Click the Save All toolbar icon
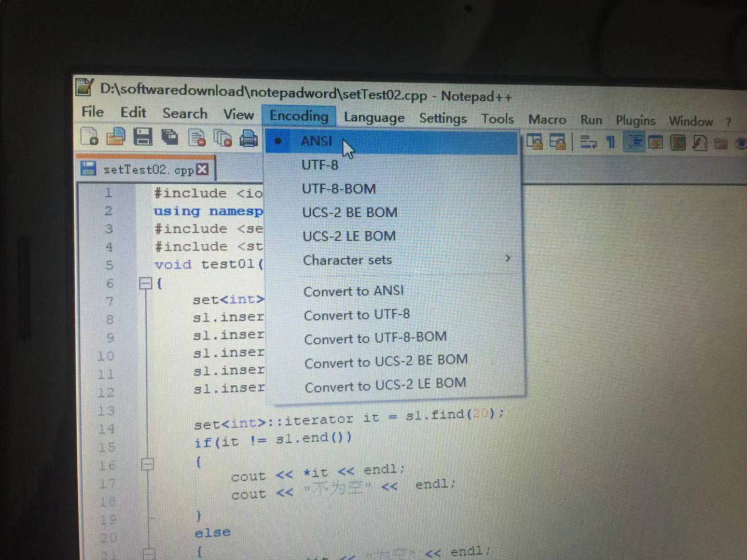The width and height of the screenshot is (747, 560). 170,137
